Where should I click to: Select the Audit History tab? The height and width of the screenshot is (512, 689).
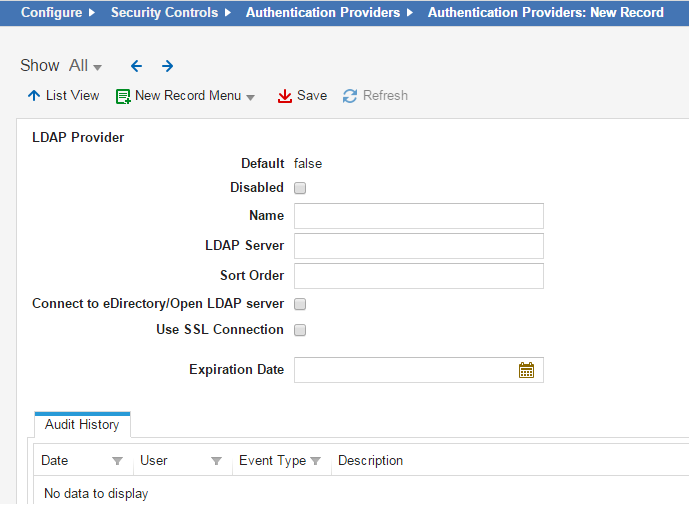coord(82,425)
